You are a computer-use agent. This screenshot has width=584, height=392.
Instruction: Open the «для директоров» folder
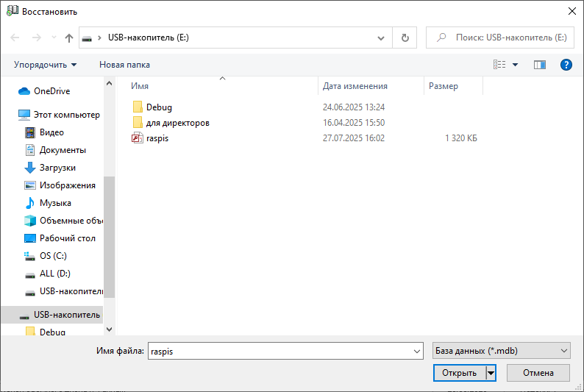[x=177, y=123]
